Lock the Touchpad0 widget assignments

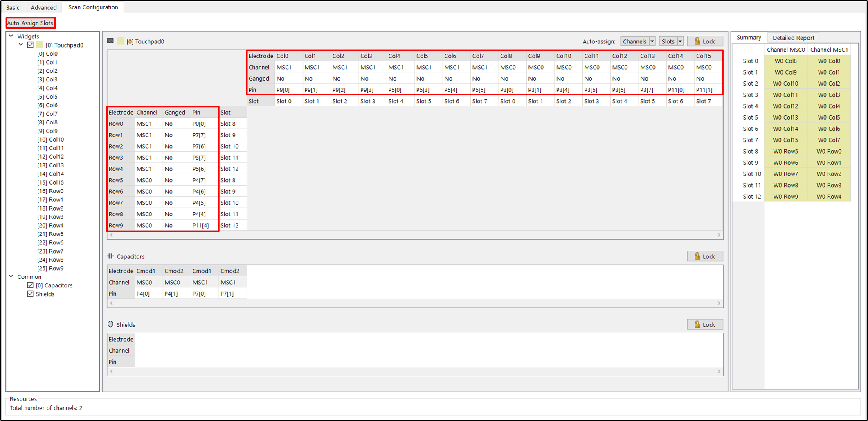pyautogui.click(x=705, y=41)
